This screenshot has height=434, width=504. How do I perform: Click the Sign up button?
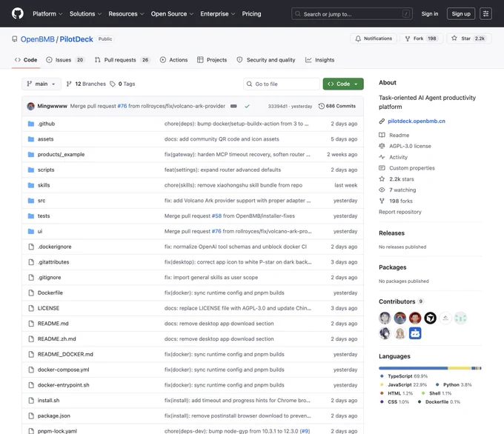click(460, 14)
